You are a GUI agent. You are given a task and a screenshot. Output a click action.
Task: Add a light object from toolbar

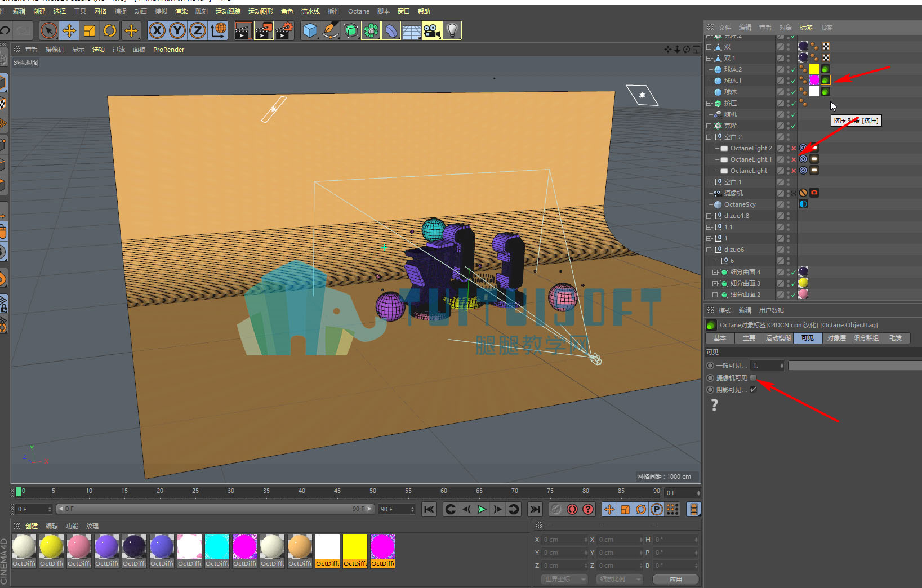(x=452, y=30)
